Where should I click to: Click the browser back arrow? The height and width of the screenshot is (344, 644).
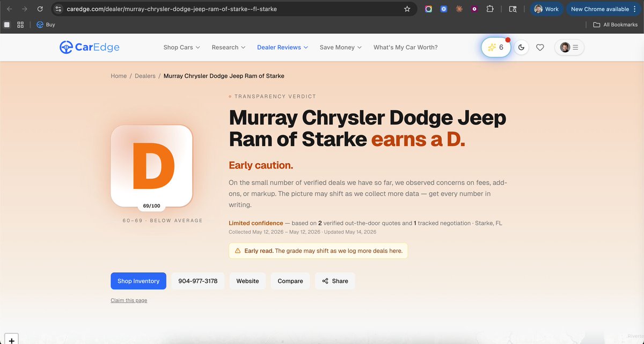pyautogui.click(x=9, y=9)
